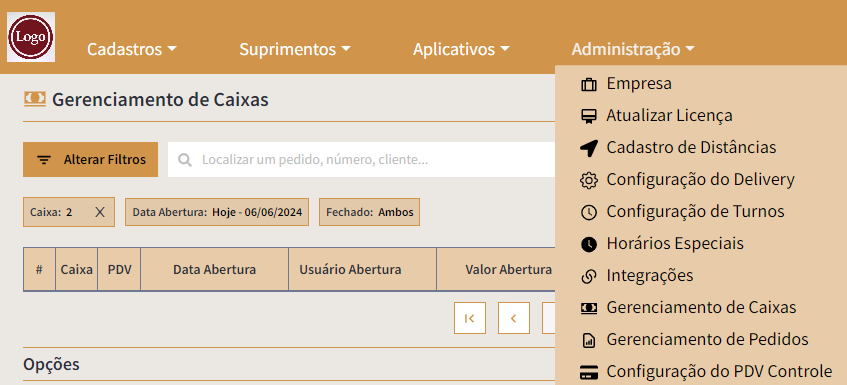Sort by the # column header
The height and width of the screenshot is (385, 847).
[39, 269]
